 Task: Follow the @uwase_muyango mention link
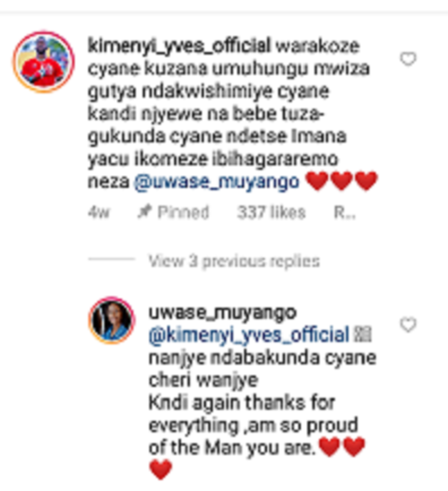click(217, 182)
